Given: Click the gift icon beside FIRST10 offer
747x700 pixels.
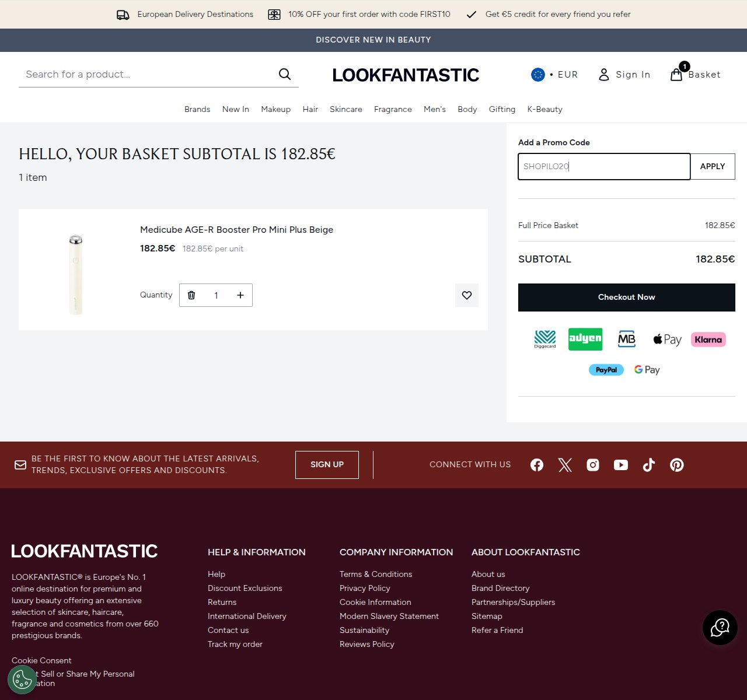Looking at the screenshot, I should click(x=274, y=15).
